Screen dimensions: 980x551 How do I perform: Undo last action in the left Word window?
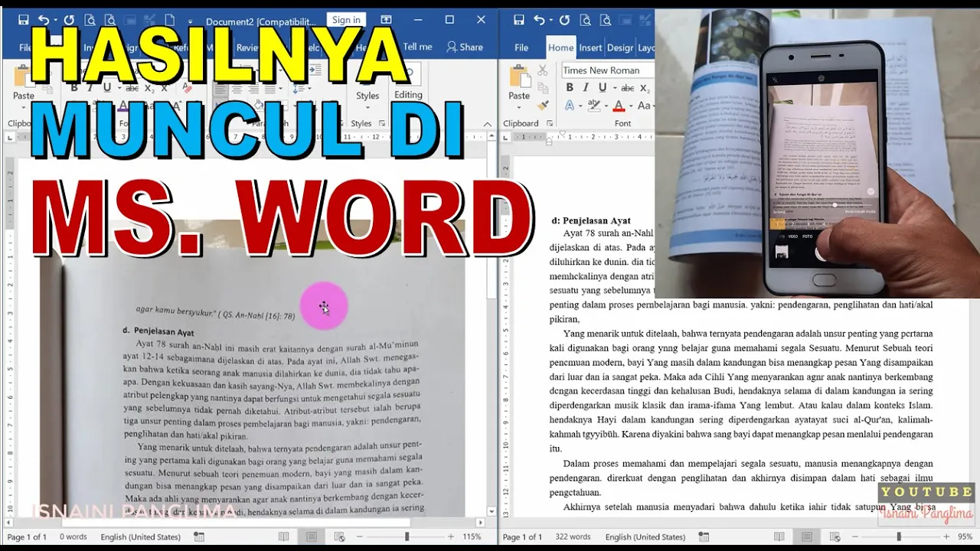click(43, 20)
